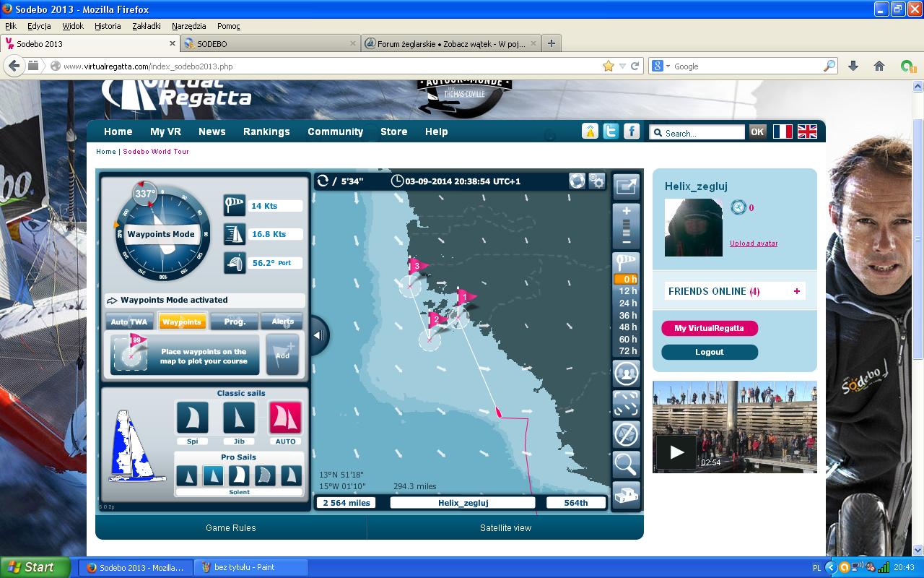924x578 pixels.
Task: Collapse the left control panel arrow
Action: (318, 335)
